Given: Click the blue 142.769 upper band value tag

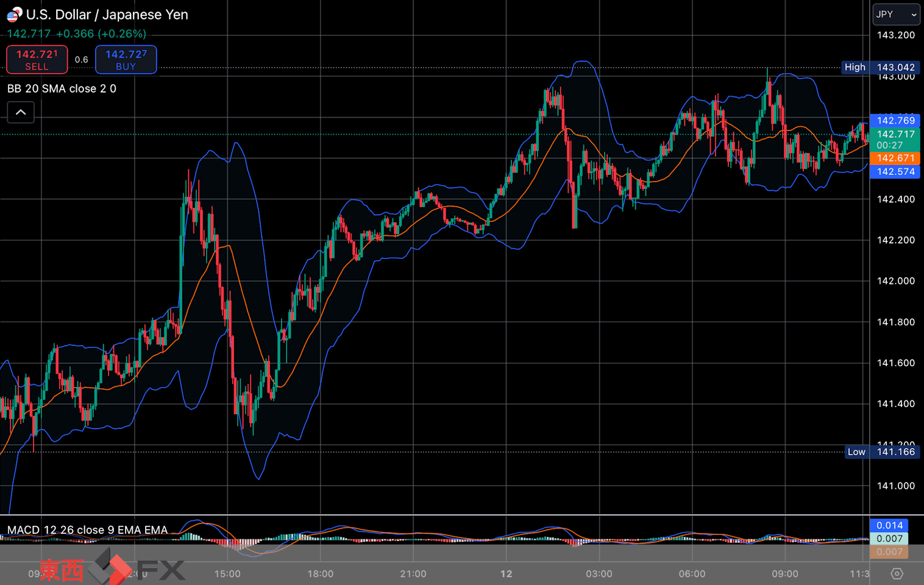Looking at the screenshot, I should click(x=895, y=121).
